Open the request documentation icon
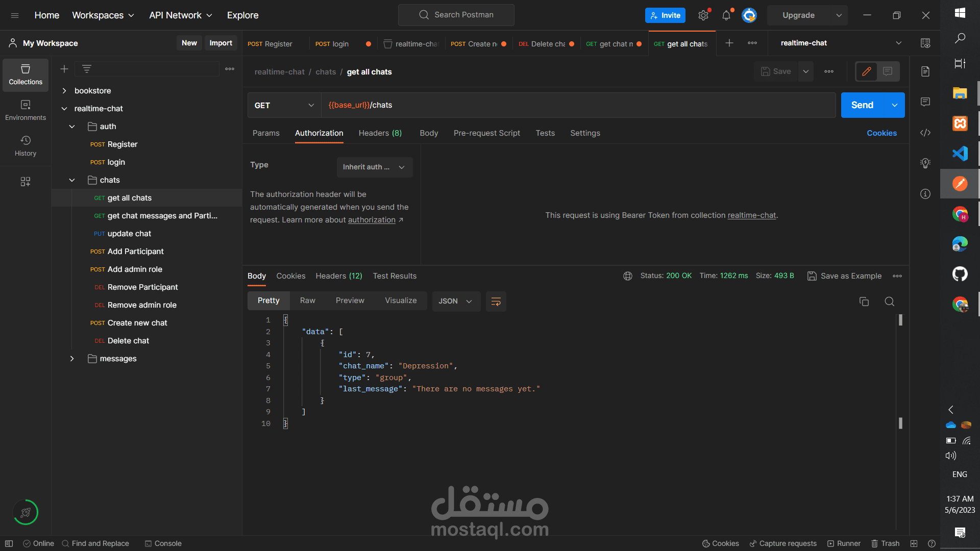The image size is (980, 551). (x=925, y=71)
